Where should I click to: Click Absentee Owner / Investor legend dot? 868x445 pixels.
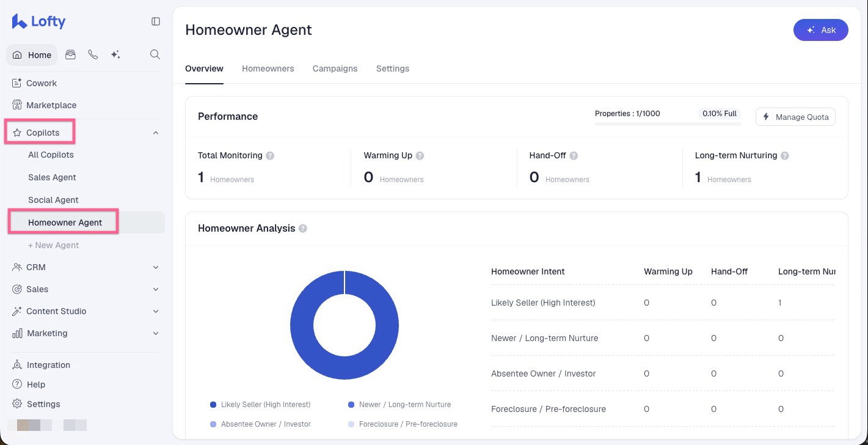213,424
